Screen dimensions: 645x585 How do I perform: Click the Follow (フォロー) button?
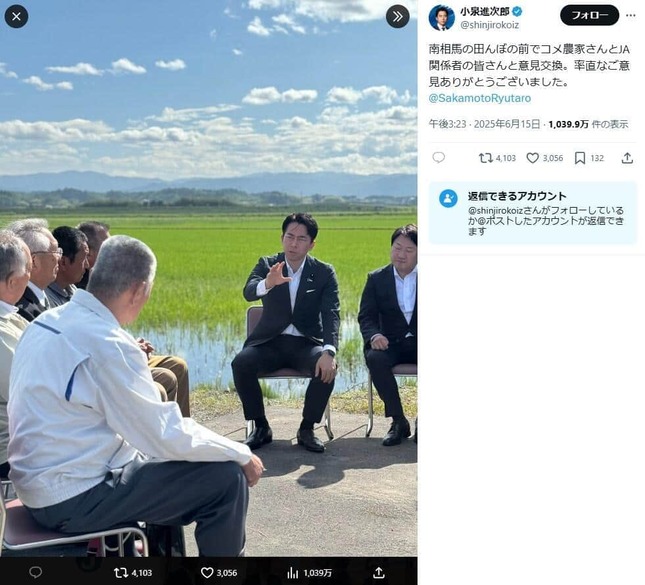click(x=589, y=15)
